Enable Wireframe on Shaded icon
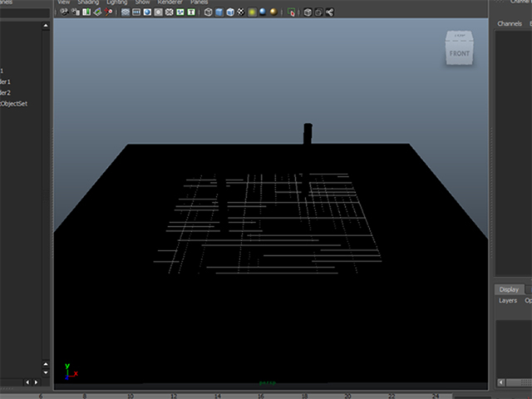Image resolution: width=532 pixels, height=399 pixels. (x=230, y=12)
